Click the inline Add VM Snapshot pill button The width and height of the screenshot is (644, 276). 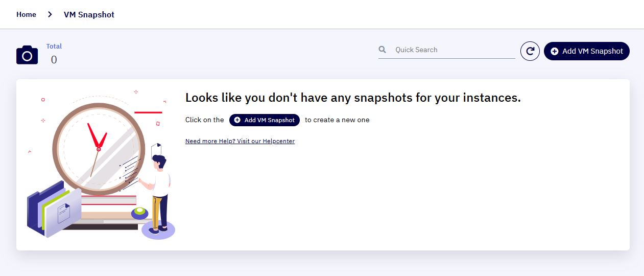pyautogui.click(x=265, y=120)
